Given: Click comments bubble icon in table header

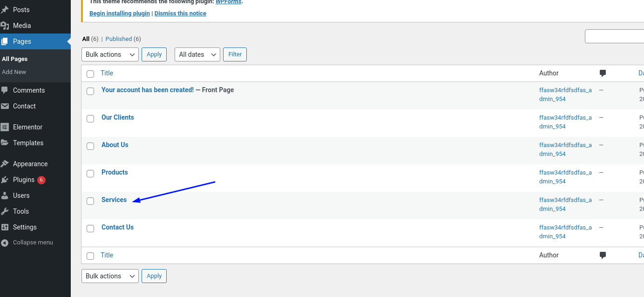Looking at the screenshot, I should click(x=603, y=73).
